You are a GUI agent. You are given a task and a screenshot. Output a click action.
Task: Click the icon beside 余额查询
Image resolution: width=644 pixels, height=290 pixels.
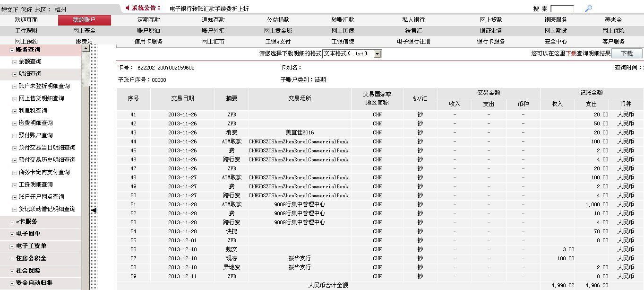15,62
